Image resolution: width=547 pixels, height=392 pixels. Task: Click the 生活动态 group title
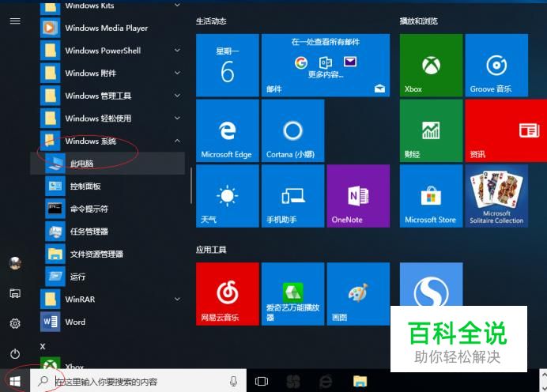coord(211,21)
